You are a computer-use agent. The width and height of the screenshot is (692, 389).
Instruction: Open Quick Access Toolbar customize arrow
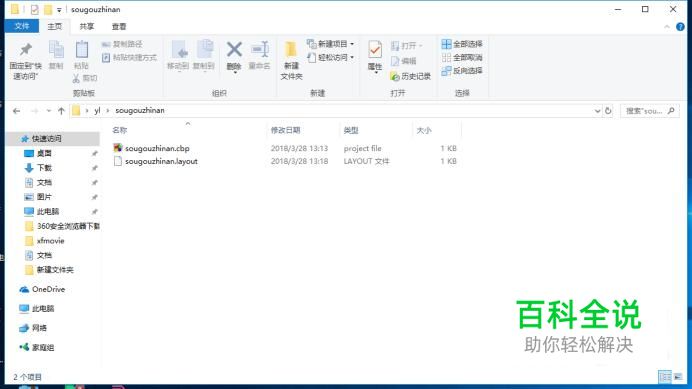coord(59,10)
